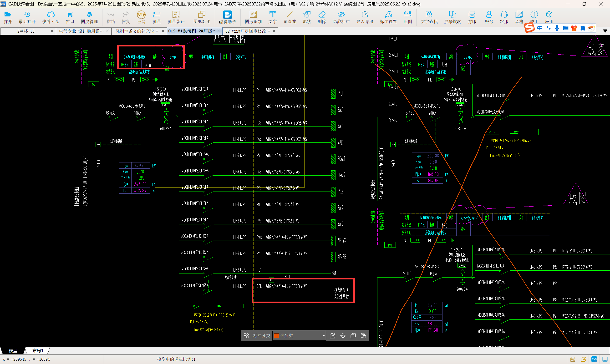610x364 pixels.
Task: Toggle 隐藏标注 hide annotations
Action: [x=341, y=17]
